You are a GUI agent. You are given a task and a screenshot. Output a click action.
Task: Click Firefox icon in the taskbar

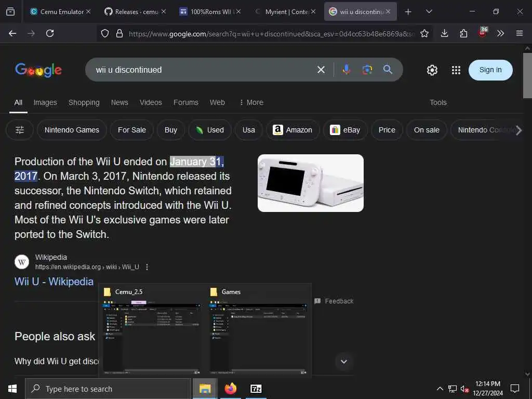point(230,389)
